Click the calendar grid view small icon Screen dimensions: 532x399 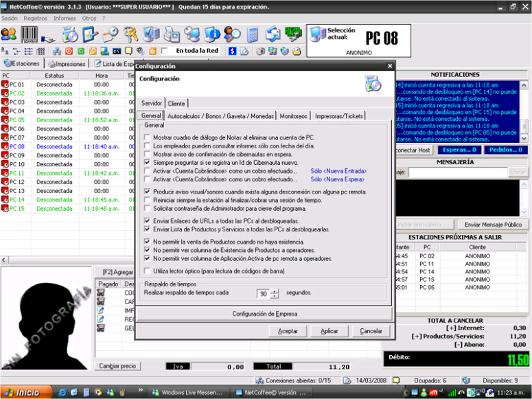click(41, 52)
